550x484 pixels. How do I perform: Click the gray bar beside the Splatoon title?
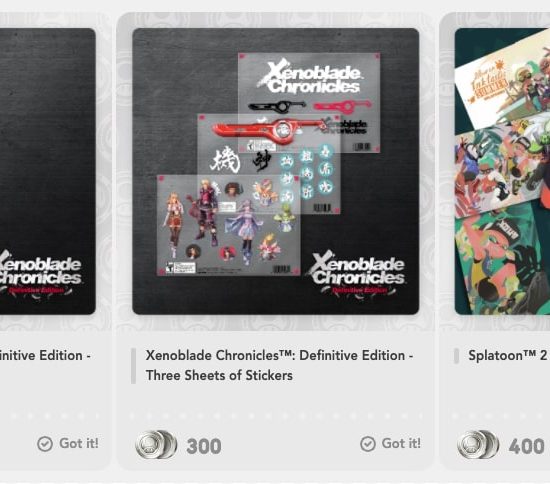pos(456,356)
